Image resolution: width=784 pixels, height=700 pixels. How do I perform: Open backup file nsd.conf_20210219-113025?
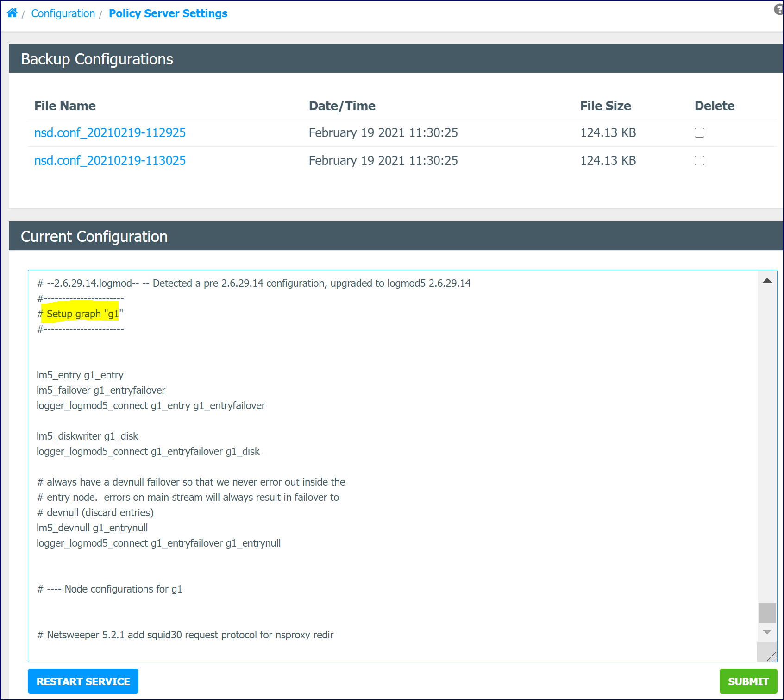pyautogui.click(x=110, y=161)
